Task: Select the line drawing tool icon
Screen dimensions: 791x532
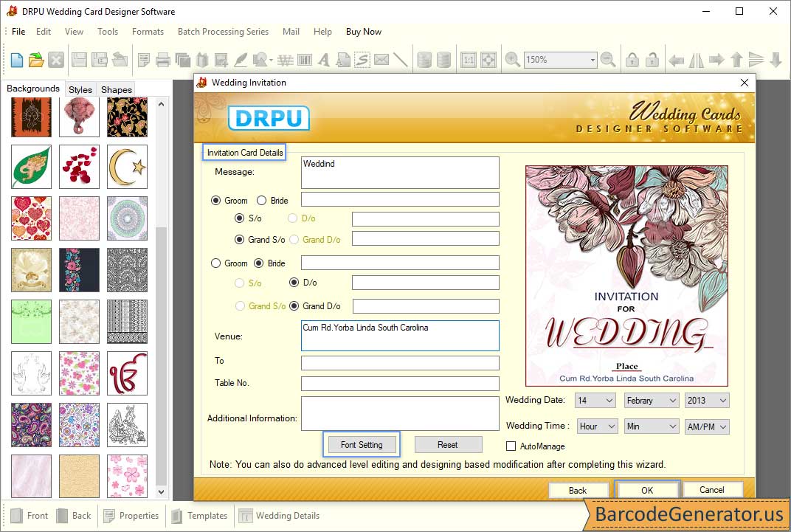Action: point(401,60)
